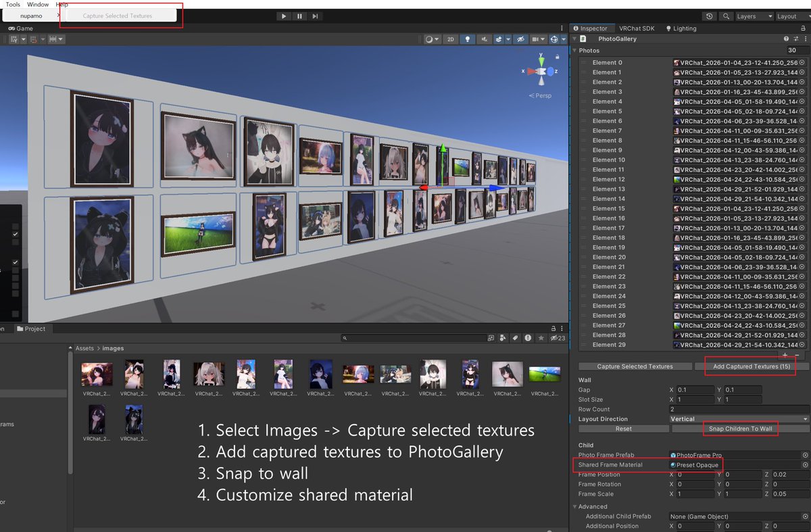Image resolution: width=811 pixels, height=532 pixels.
Task: Open the Undo History icon
Action: pyautogui.click(x=709, y=16)
